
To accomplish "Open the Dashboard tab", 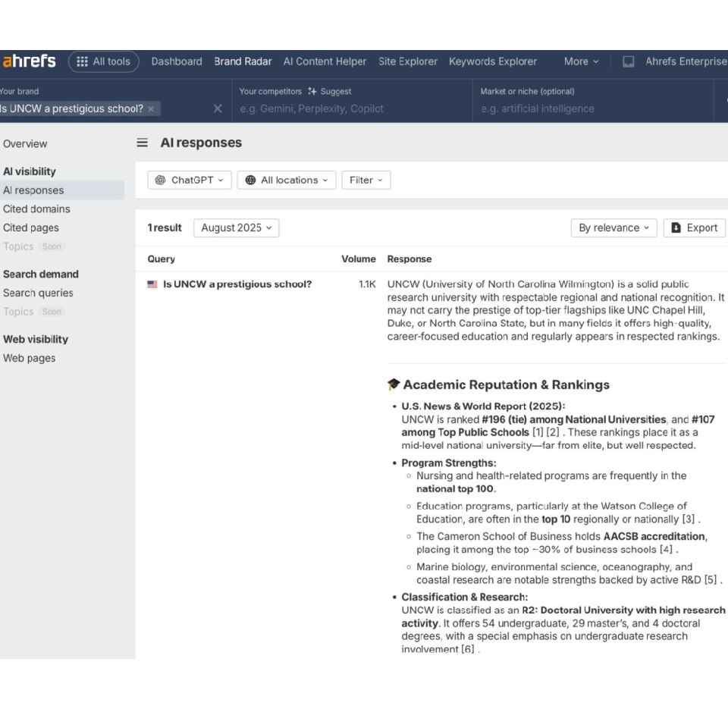I will coord(177,61).
